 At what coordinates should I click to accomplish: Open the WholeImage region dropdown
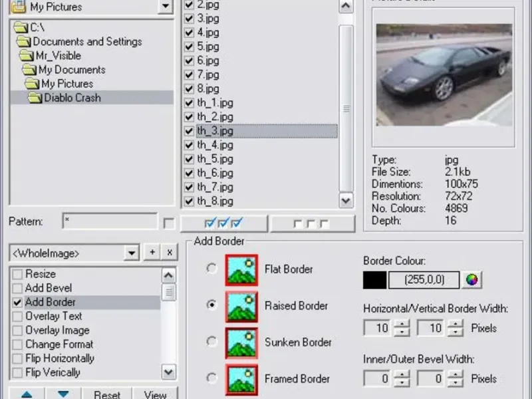click(132, 253)
